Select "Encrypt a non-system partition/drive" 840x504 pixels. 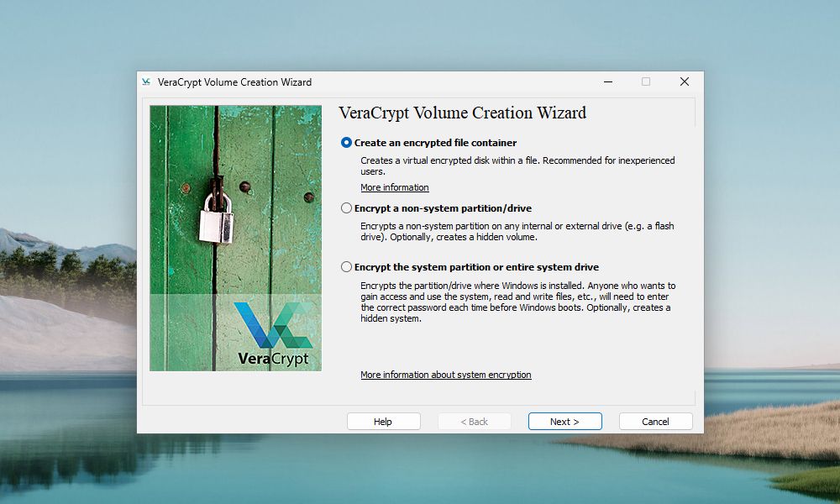pyautogui.click(x=346, y=207)
